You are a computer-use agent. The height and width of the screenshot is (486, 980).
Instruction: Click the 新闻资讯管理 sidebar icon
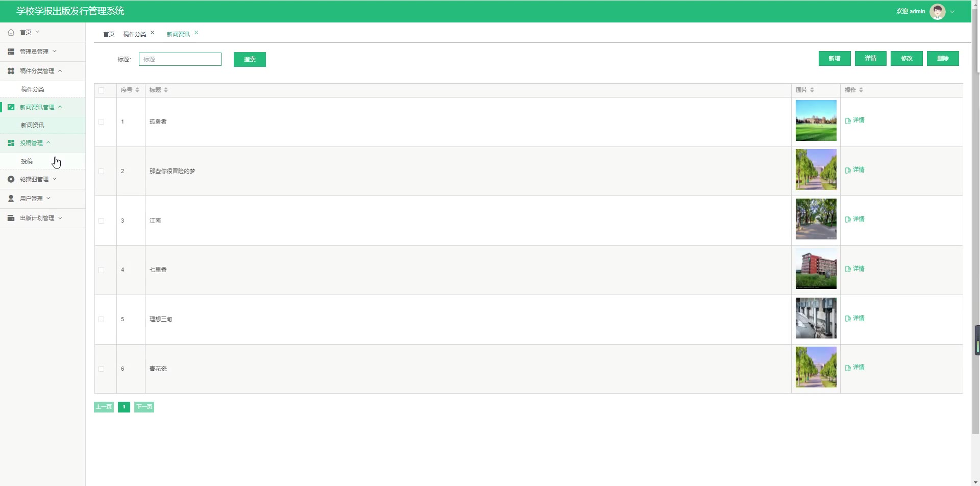point(11,107)
